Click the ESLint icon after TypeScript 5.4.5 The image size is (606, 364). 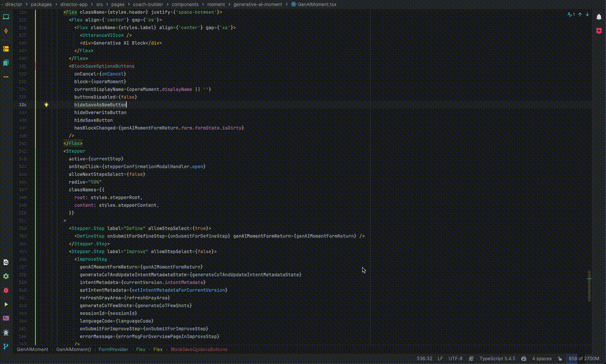pos(525,358)
